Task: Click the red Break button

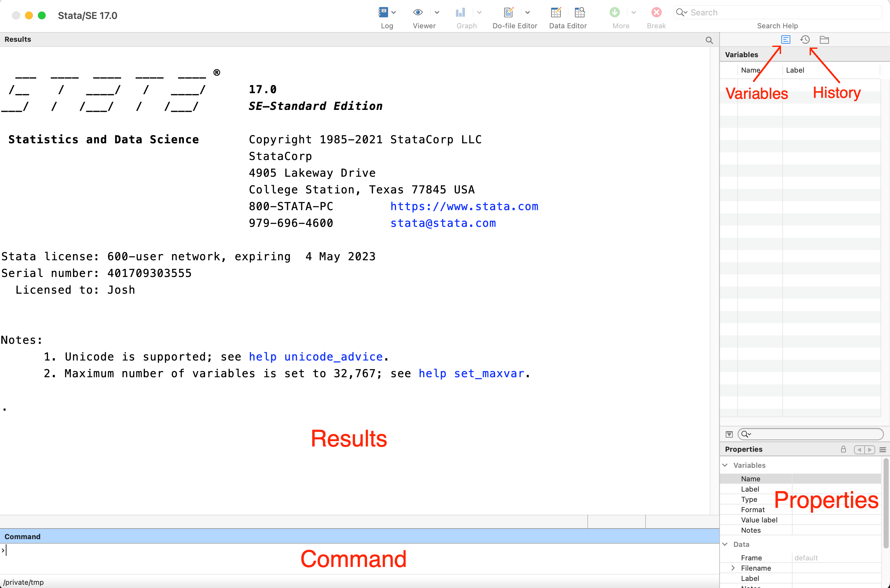Action: click(656, 13)
